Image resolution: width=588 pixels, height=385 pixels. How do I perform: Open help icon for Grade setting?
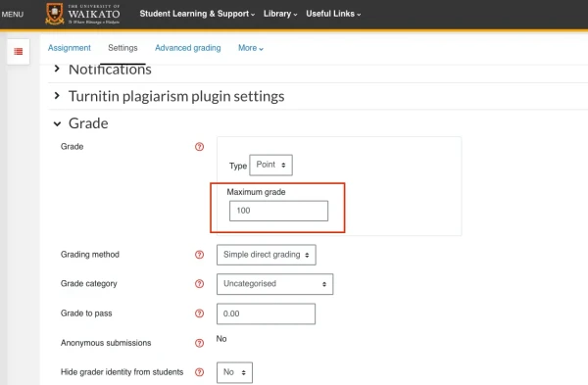(x=200, y=147)
